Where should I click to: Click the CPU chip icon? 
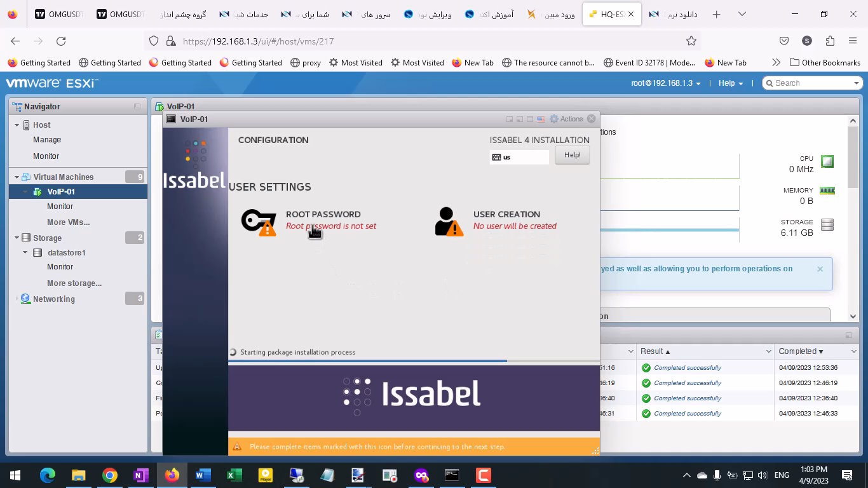pos(827,161)
